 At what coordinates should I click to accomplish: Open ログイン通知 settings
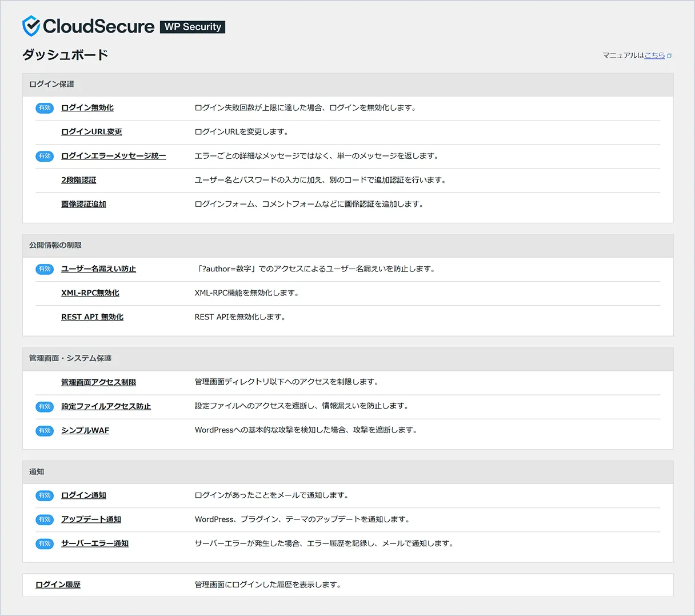83,495
